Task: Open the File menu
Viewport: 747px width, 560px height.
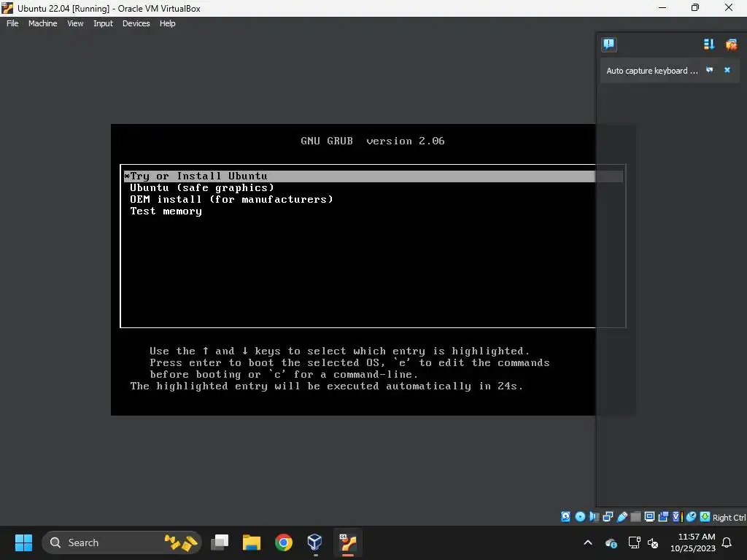Action: (x=12, y=23)
